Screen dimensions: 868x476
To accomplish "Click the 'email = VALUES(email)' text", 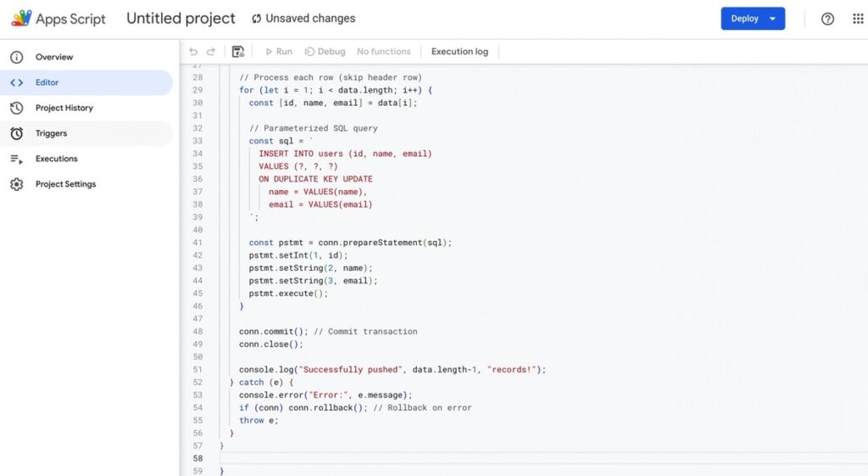I will pyautogui.click(x=320, y=204).
